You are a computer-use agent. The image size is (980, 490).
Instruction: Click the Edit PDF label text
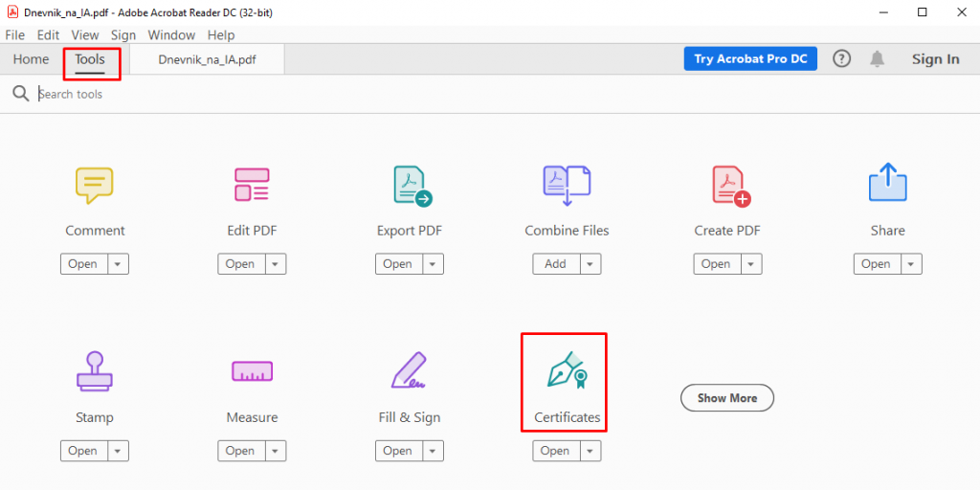click(252, 231)
